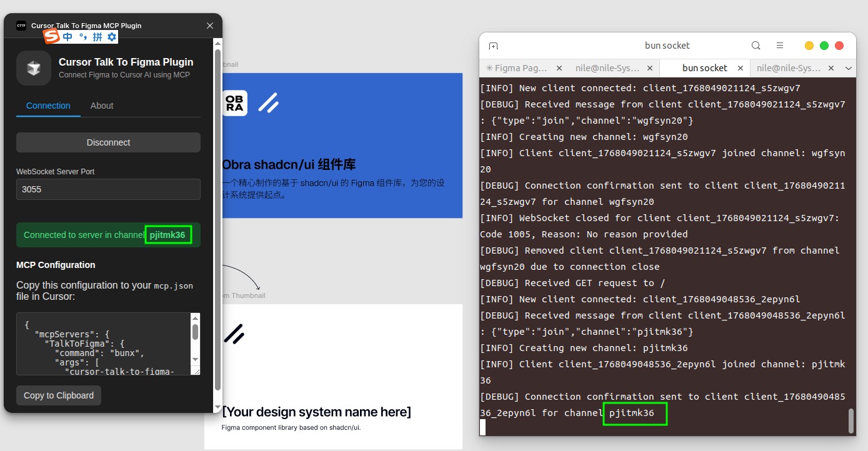This screenshot has height=451, width=868.
Task: Click the Sogou input method logo
Action: pos(51,37)
